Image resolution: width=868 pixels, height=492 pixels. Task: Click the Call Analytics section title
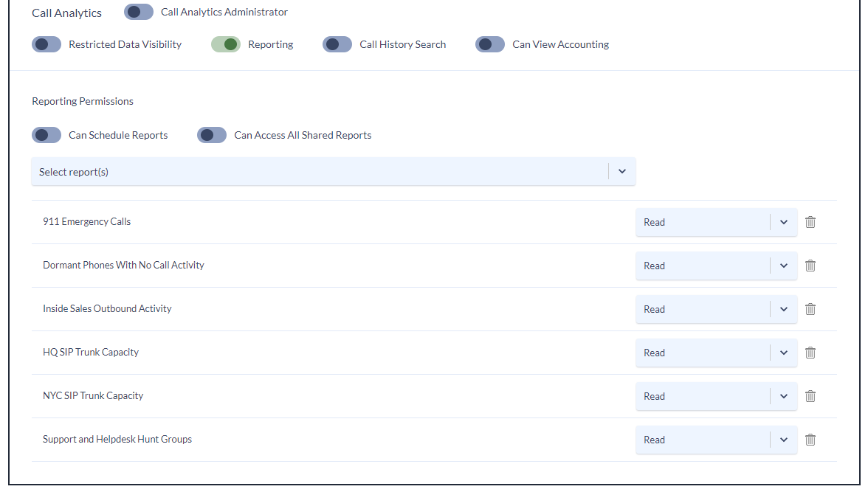67,13
